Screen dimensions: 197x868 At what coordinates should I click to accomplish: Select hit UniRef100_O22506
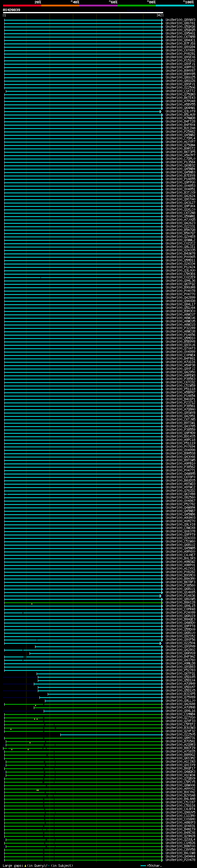point(180,88)
